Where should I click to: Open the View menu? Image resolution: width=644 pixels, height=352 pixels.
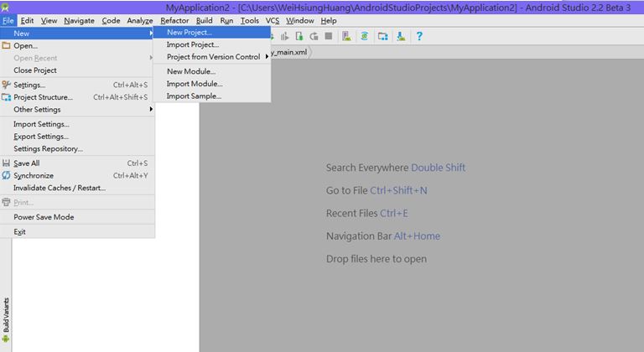49,21
